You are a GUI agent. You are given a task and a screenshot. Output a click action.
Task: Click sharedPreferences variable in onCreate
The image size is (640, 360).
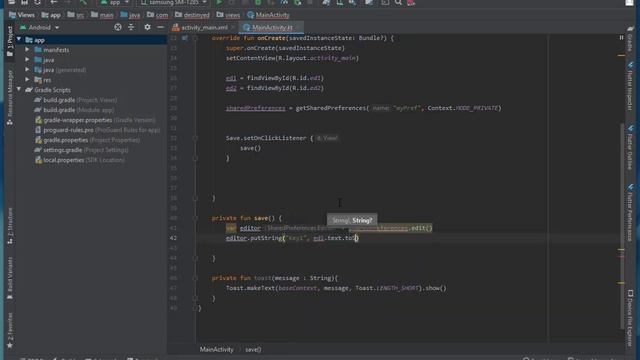click(256, 108)
